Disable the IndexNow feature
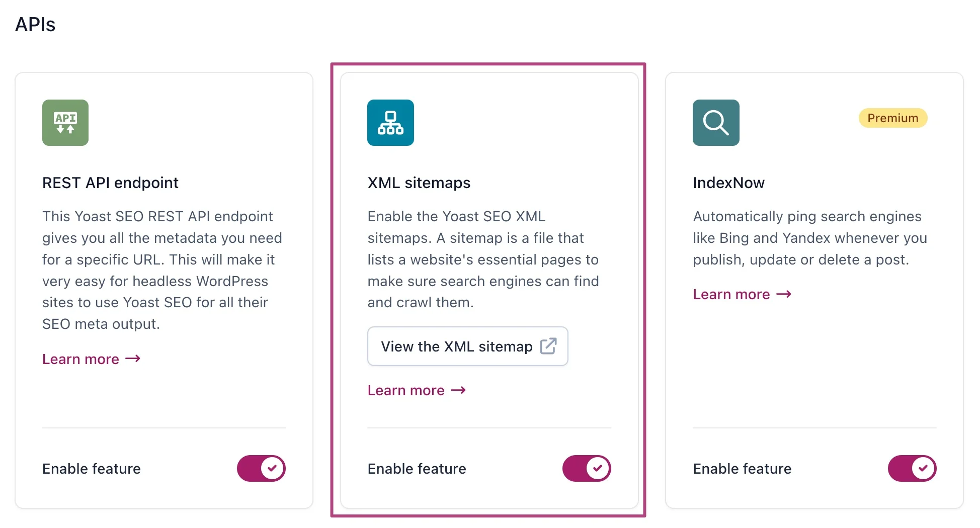Screen dimensions: 980x528 click(912, 468)
